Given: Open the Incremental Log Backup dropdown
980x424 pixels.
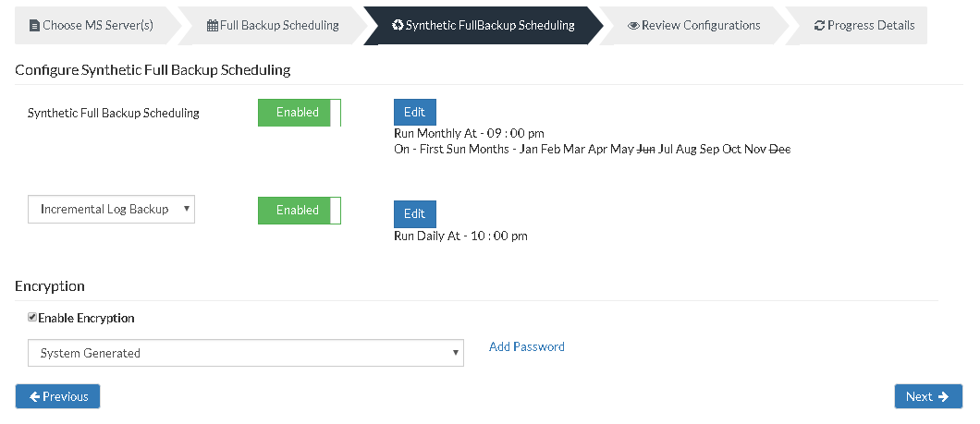Looking at the screenshot, I should [111, 209].
